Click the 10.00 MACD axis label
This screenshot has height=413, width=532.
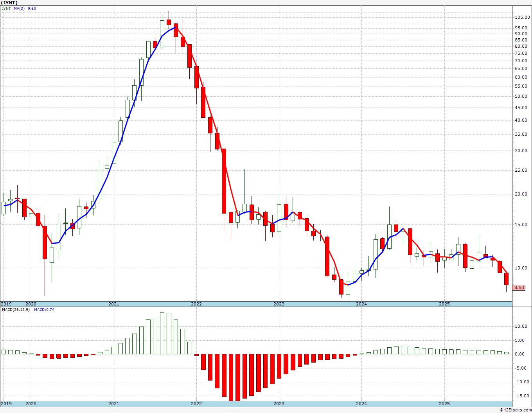click(521, 326)
